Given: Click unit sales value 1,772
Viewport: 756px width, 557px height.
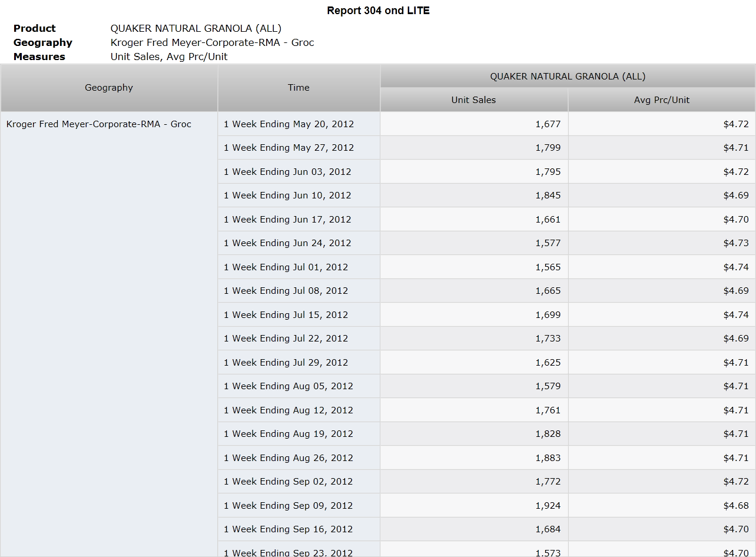Looking at the screenshot, I should [548, 482].
